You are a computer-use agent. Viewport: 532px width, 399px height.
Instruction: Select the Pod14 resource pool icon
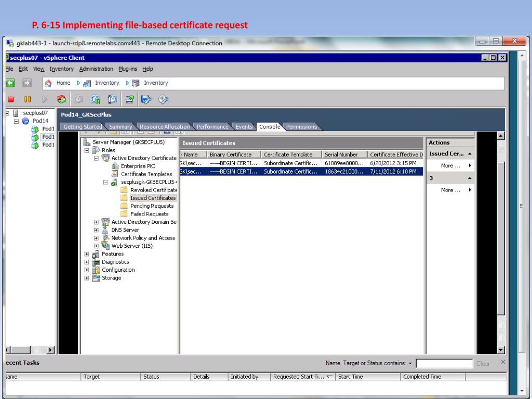click(x=25, y=121)
